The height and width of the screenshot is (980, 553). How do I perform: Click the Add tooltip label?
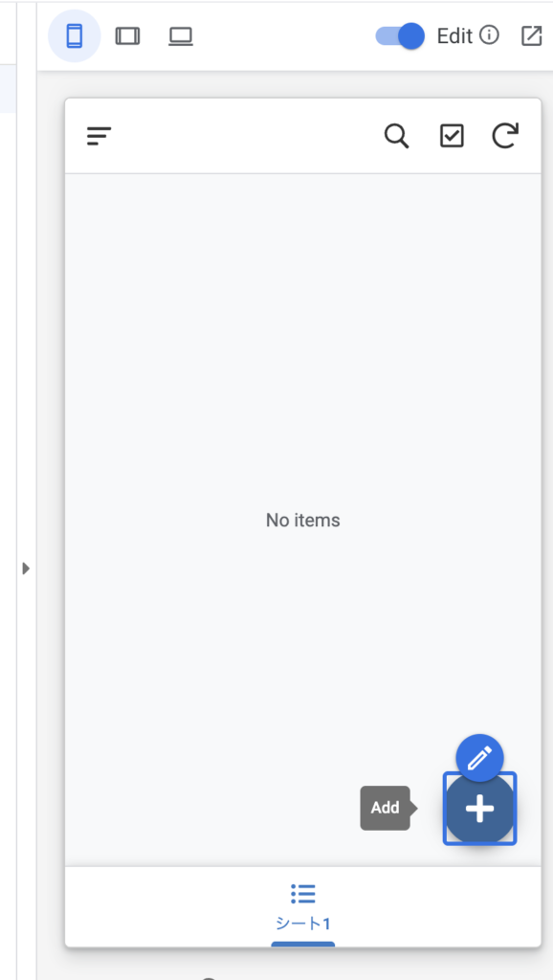[385, 808]
